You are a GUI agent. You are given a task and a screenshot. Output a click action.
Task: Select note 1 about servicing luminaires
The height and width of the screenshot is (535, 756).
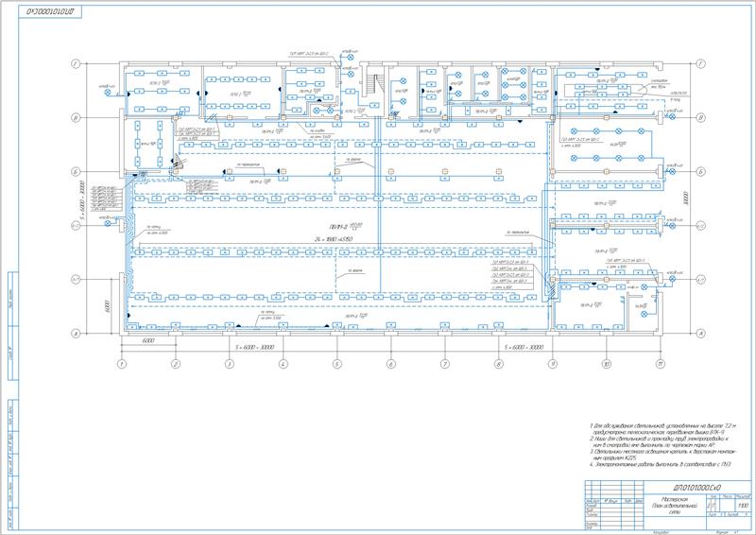663,429
